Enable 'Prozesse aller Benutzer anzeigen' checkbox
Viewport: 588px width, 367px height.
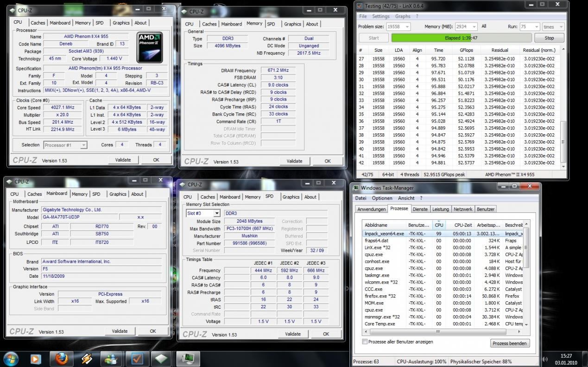pyautogui.click(x=364, y=342)
